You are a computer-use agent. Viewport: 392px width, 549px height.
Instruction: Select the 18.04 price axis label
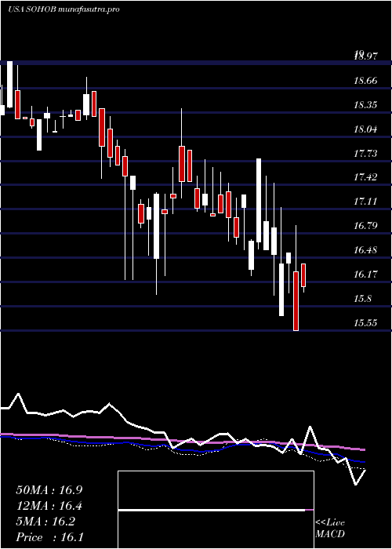point(366,129)
